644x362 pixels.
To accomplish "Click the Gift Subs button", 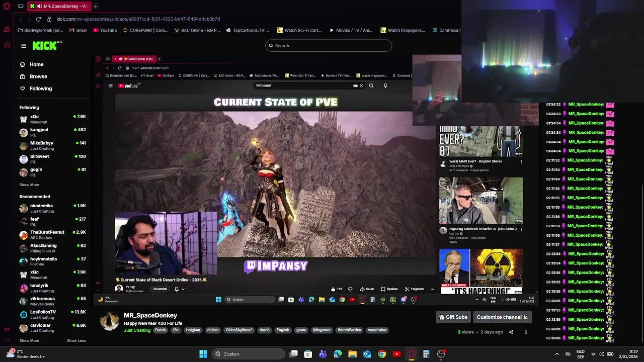I will 453,317.
